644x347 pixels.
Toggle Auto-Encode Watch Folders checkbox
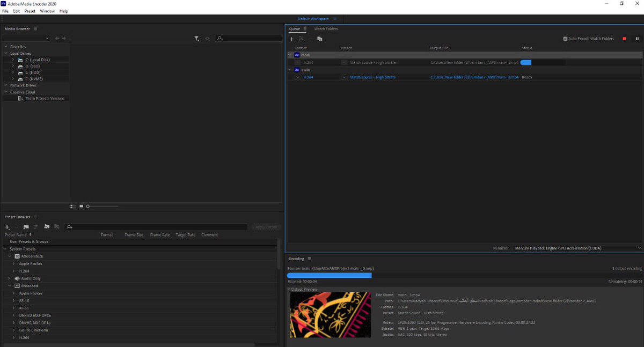565,39
